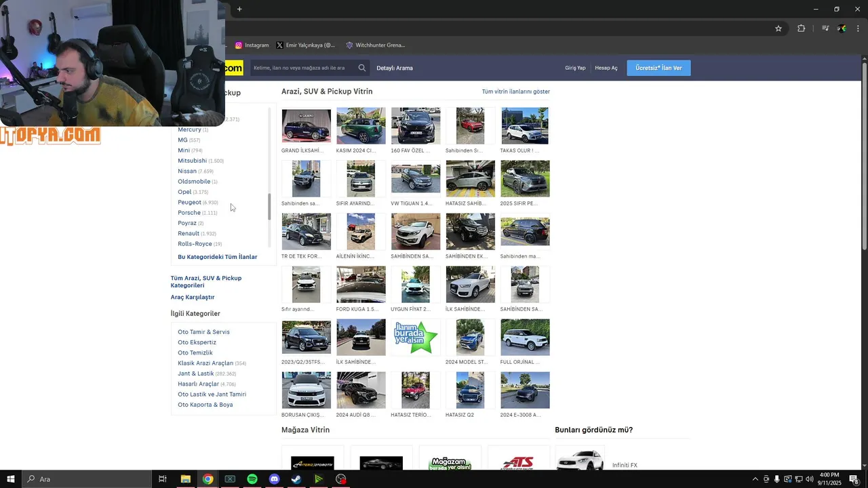Viewport: 868px width, 488px height.
Task: Open Klasik Arazi Araçları category
Action: click(205, 363)
